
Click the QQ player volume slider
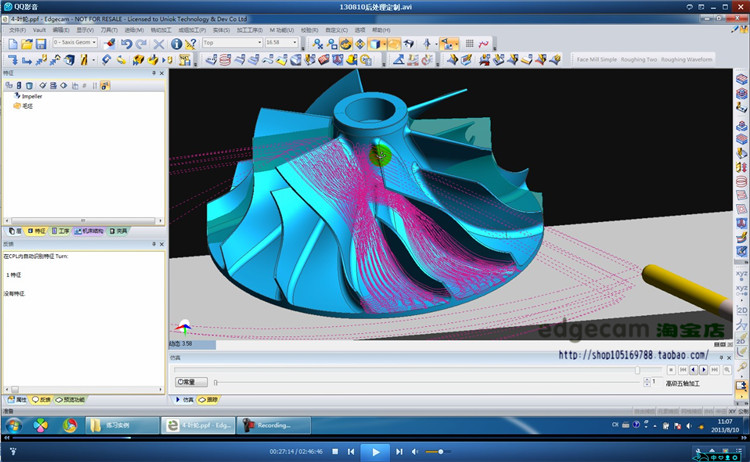click(439, 451)
